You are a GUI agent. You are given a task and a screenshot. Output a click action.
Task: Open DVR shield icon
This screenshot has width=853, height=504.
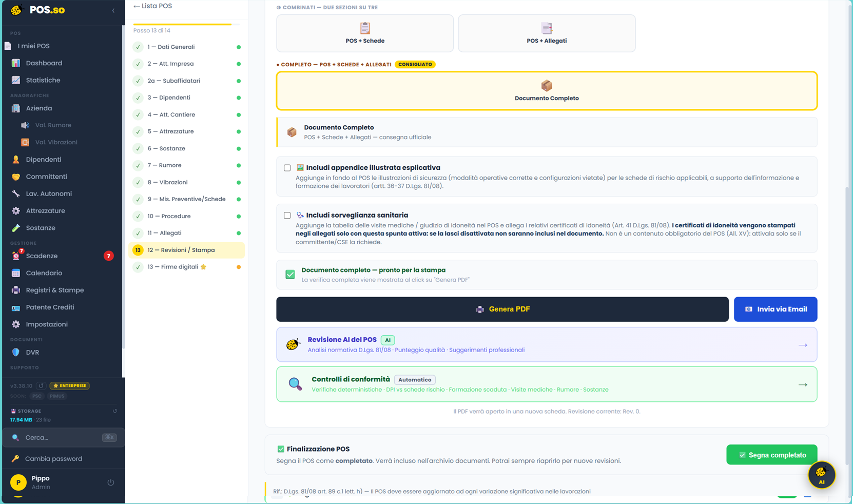[16, 353]
